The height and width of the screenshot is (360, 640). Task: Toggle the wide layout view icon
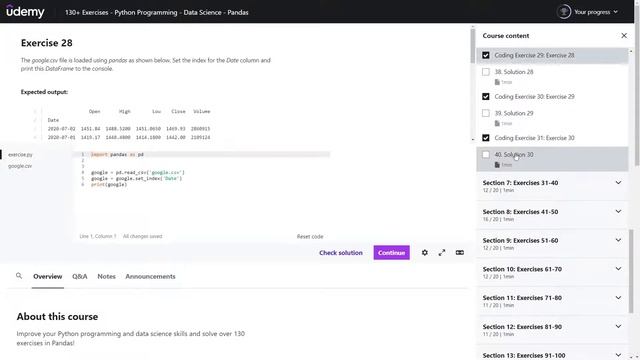pos(460,253)
